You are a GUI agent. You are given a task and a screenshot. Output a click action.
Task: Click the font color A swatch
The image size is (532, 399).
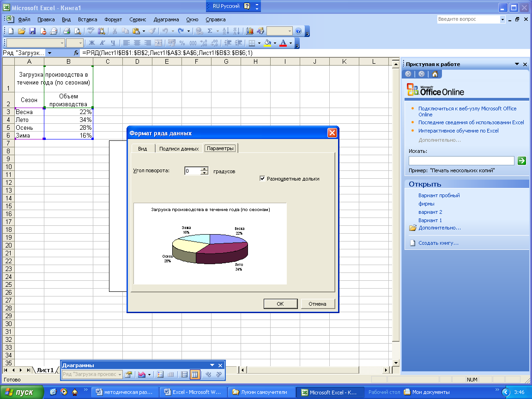pos(283,43)
